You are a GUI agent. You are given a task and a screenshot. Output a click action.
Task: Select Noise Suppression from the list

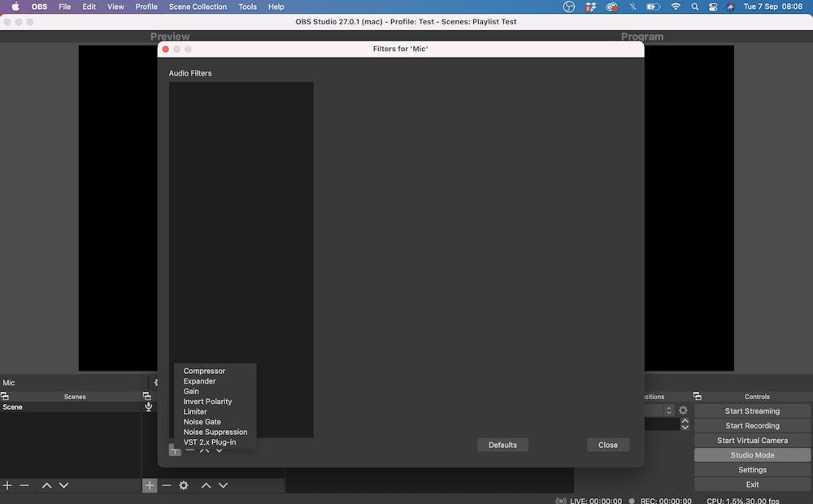[x=215, y=432]
